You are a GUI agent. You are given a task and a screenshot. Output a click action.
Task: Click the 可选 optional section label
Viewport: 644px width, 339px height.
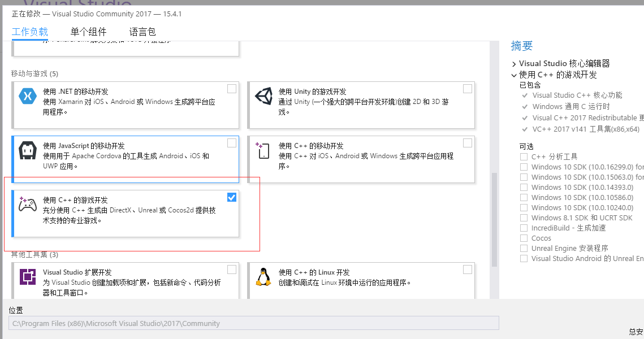coord(526,146)
